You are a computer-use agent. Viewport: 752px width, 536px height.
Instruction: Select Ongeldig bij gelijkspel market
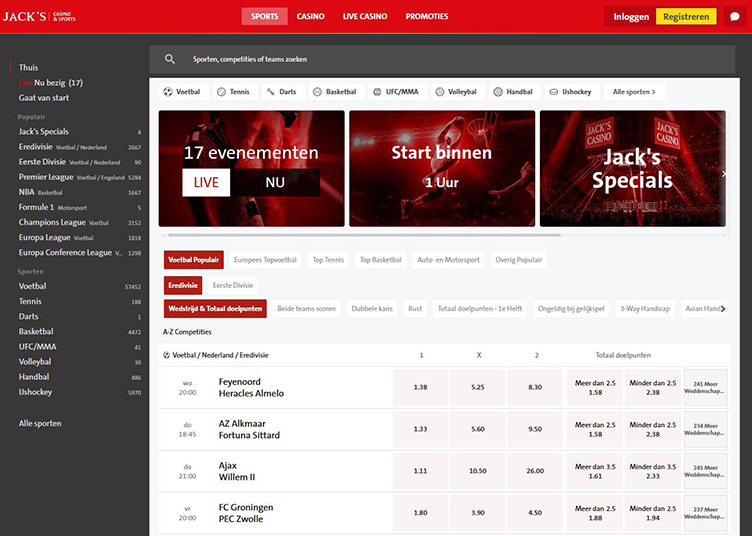pos(571,309)
